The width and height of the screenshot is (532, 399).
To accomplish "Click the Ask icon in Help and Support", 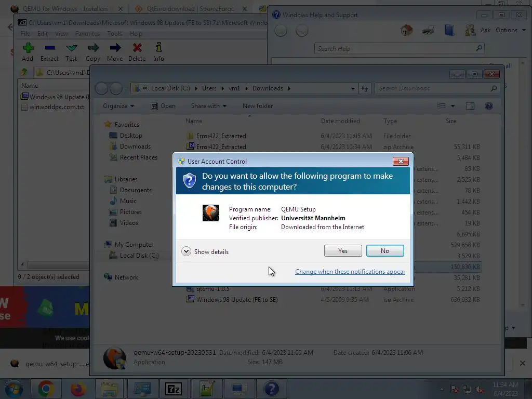I will click(478, 30).
